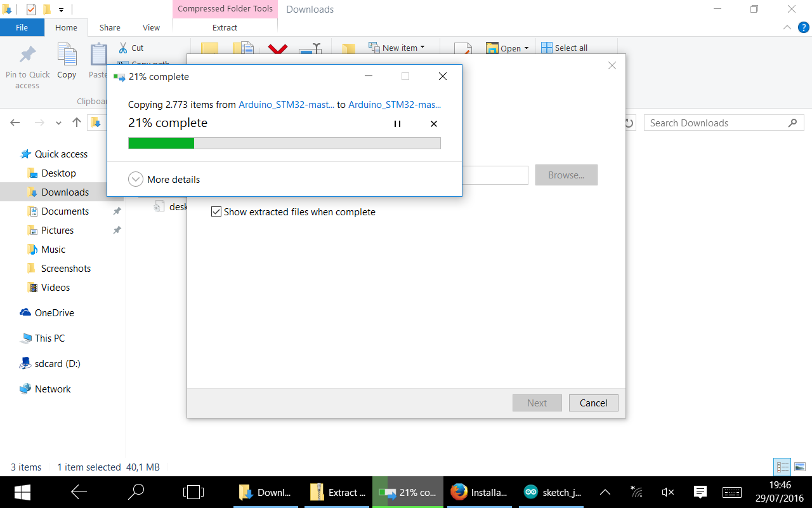Click the muted volume tray icon
Screen dimensions: 812x508
(x=667, y=492)
